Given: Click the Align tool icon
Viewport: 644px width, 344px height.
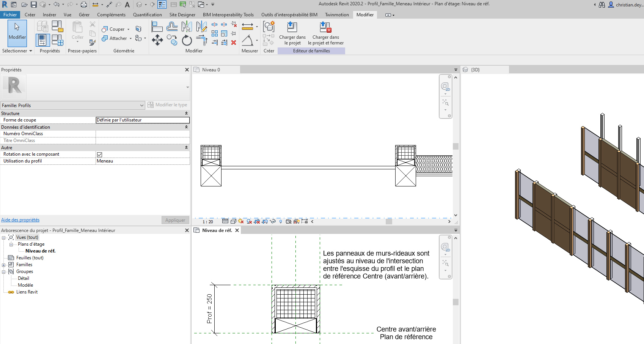Looking at the screenshot, I should click(157, 27).
